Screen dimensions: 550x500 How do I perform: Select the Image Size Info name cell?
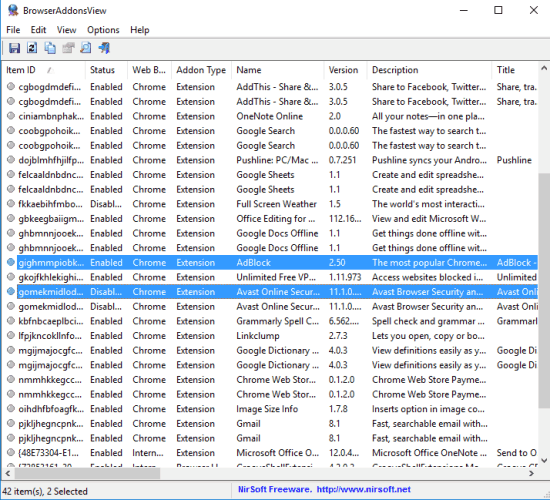(x=267, y=409)
